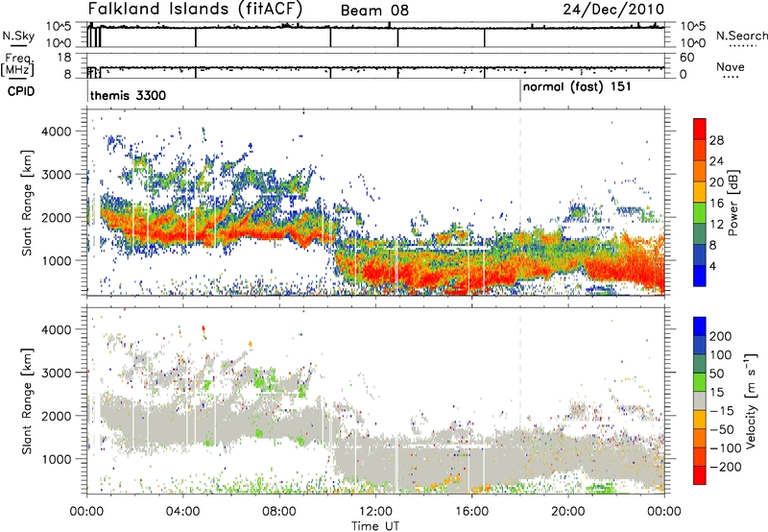Click the "themis 3300" CPID entry
Screen dimensions: 768x532
[x=129, y=95]
